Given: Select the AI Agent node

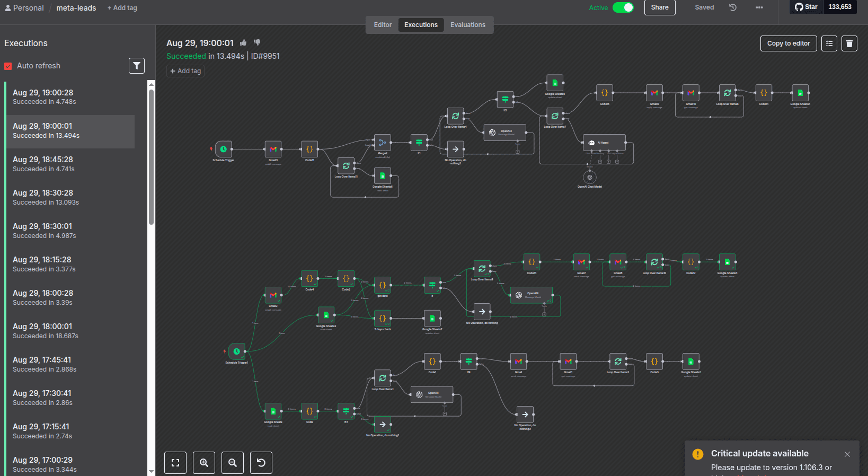Looking at the screenshot, I should point(604,143).
